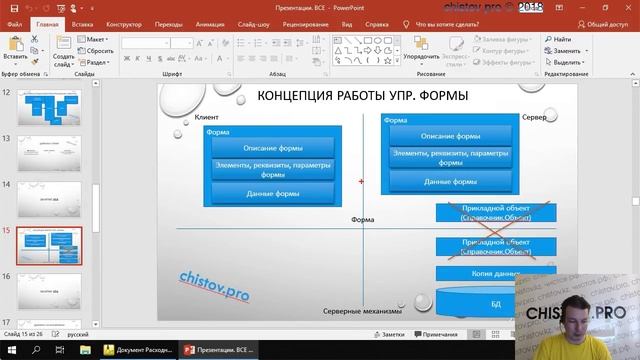Toggle text shadow (S) formatting
Screen dimensions: 640x360
(x=160, y=59)
